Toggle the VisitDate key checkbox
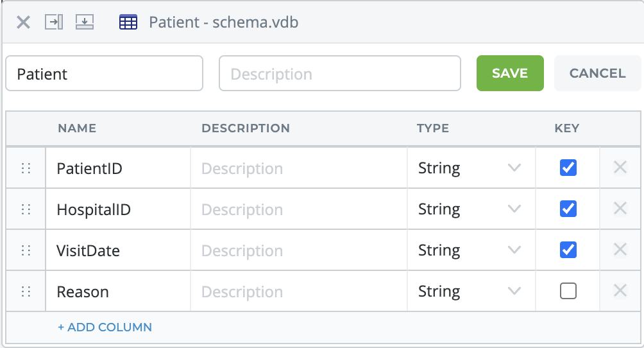The height and width of the screenshot is (348, 644). 568,250
